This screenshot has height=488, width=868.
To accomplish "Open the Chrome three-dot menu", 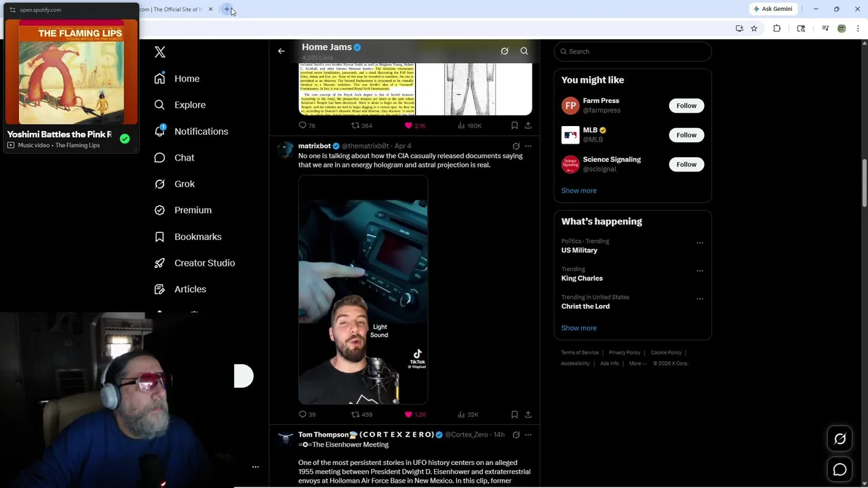I will (x=858, y=28).
